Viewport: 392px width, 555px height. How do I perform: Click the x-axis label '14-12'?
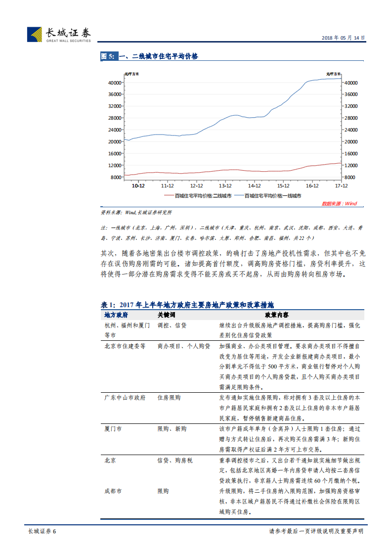[255, 186]
